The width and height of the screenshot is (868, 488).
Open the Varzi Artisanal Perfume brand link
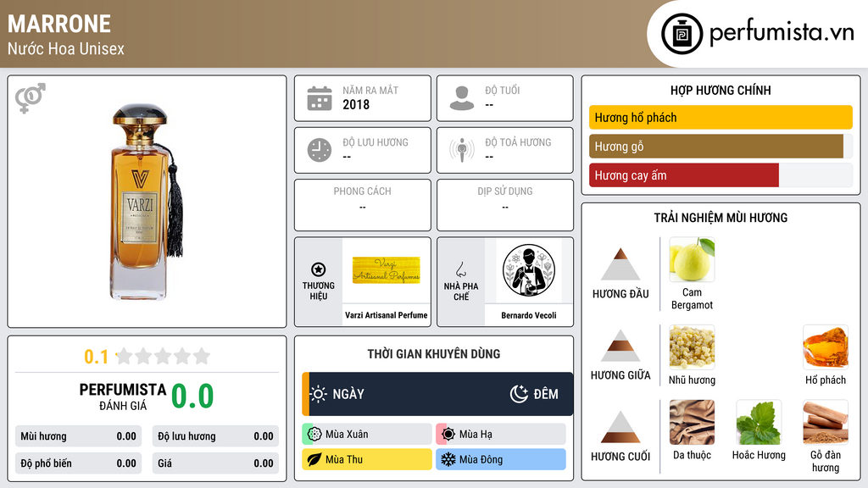coord(387,315)
